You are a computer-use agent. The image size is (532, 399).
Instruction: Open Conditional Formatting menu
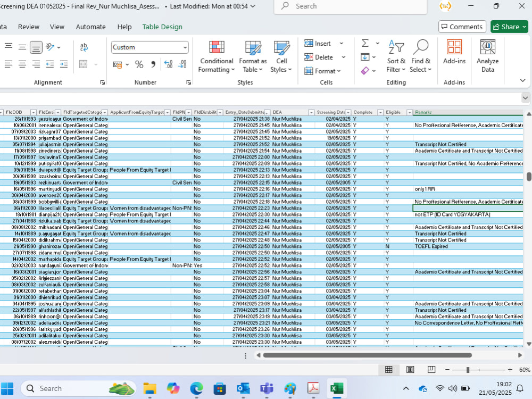pos(217,56)
